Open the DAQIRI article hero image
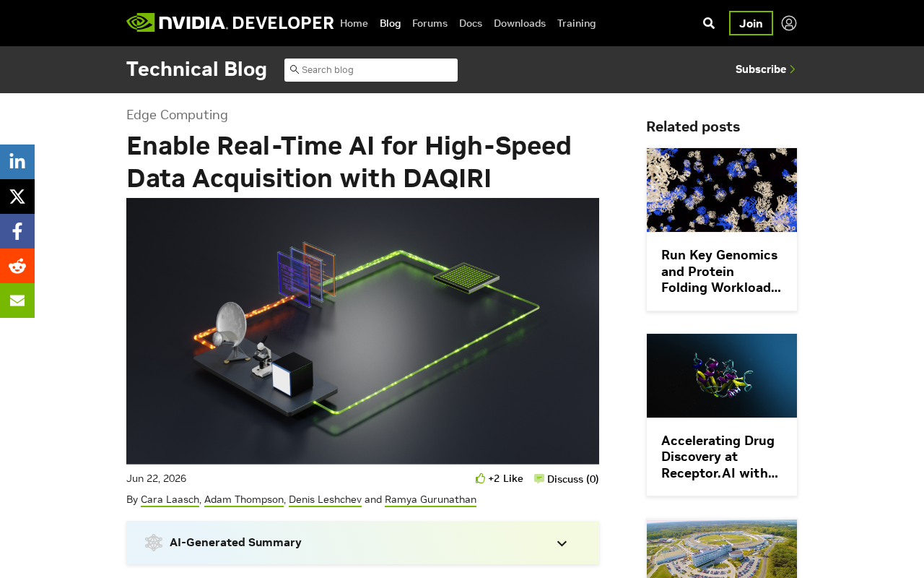 [362, 331]
